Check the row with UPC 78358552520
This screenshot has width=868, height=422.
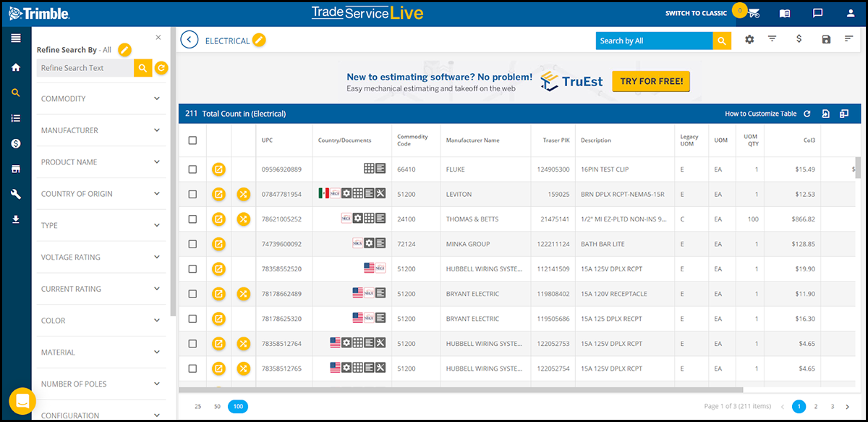[x=192, y=269]
